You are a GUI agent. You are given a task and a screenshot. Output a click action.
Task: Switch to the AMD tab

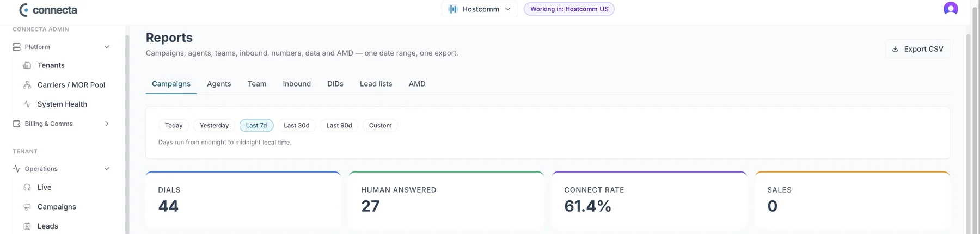417,84
